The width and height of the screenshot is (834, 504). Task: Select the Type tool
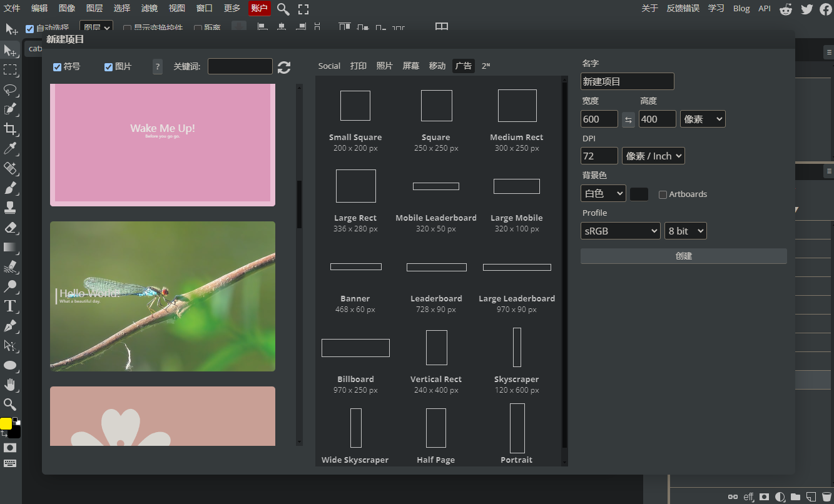10,306
